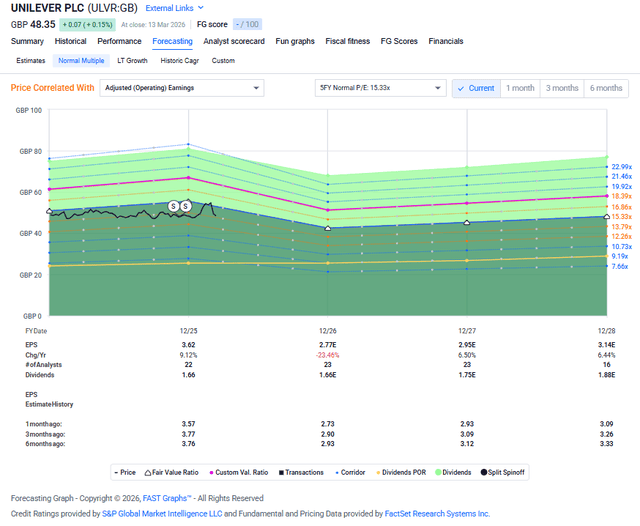The width and height of the screenshot is (640, 526).
Task: Switch estimates to 1 month
Action: pyautogui.click(x=520, y=88)
